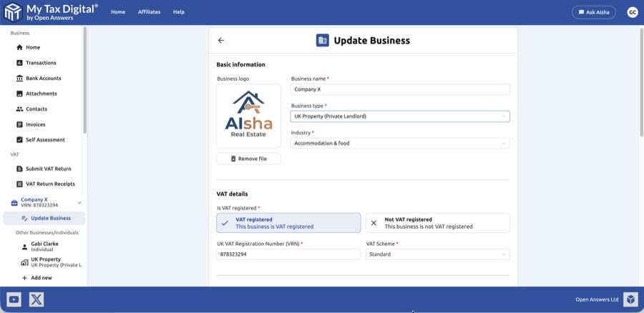Click the Home icon in the sidebar
This screenshot has height=313, width=644.
pos(19,48)
